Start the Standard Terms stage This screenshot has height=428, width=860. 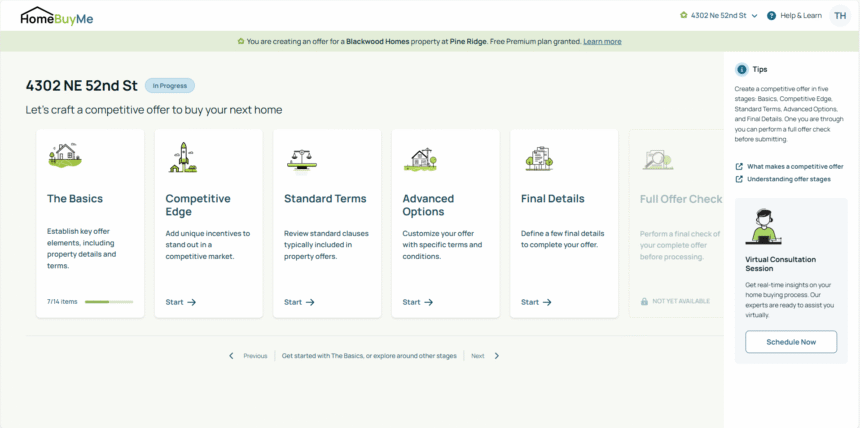point(299,302)
